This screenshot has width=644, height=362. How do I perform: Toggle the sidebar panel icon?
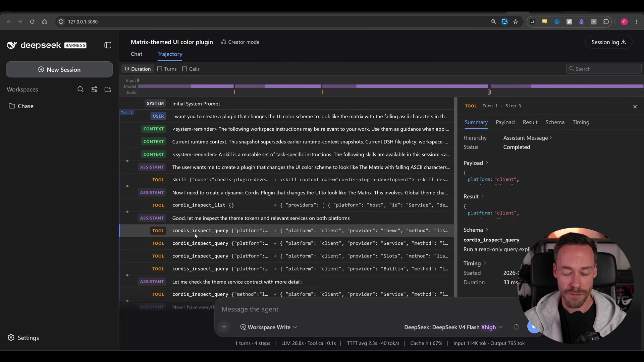pyautogui.click(x=108, y=45)
